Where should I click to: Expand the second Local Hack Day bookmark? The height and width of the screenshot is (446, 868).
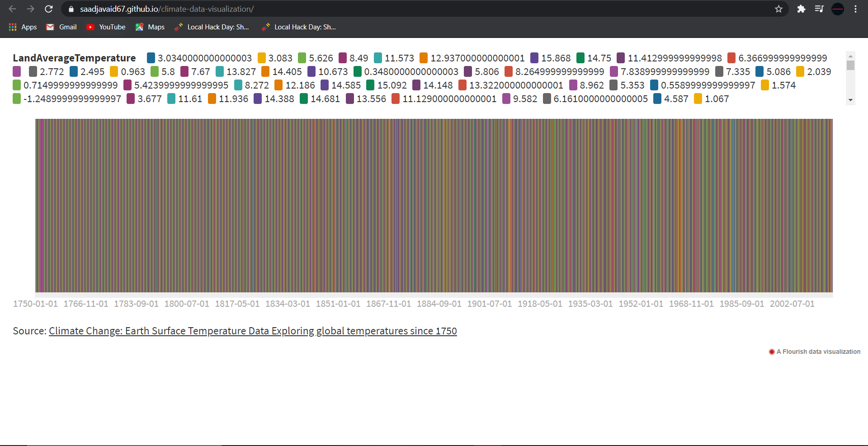[x=298, y=27]
